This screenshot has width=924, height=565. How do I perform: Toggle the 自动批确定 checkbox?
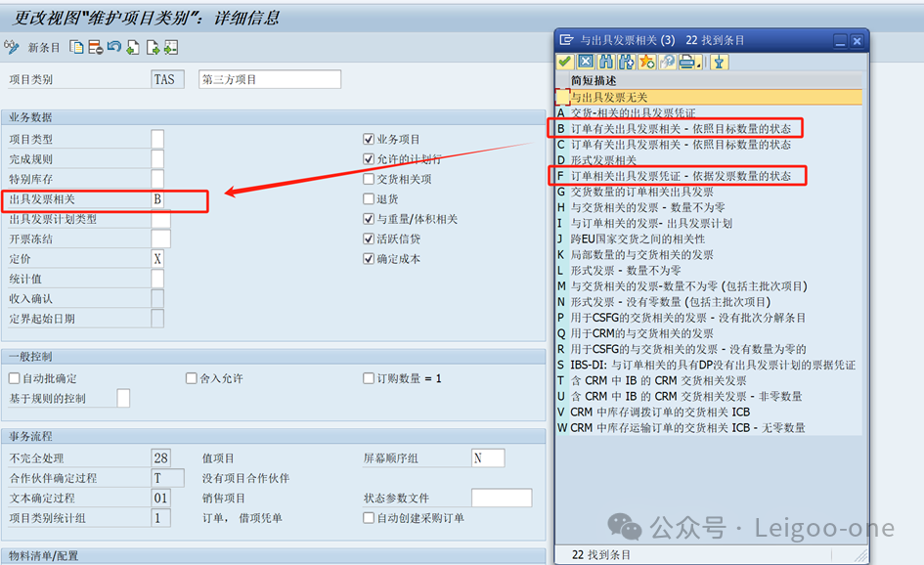coord(14,378)
